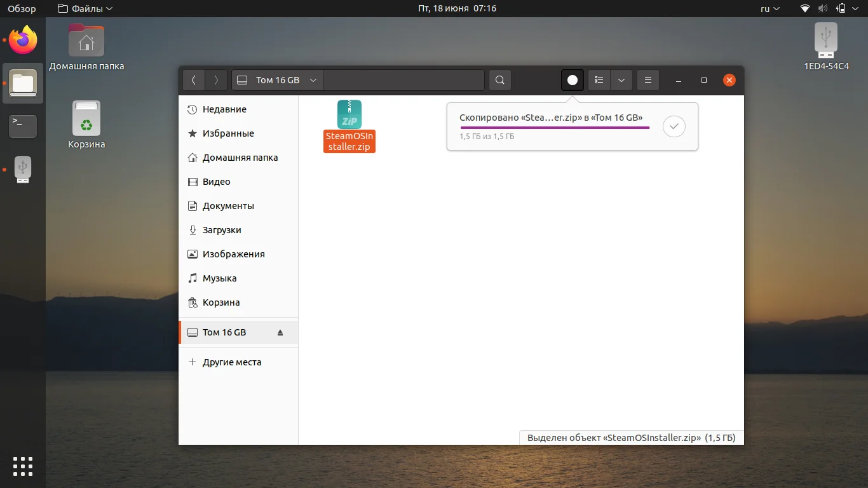This screenshot has width=868, height=488.
Task: Close the Files window
Action: [729, 80]
